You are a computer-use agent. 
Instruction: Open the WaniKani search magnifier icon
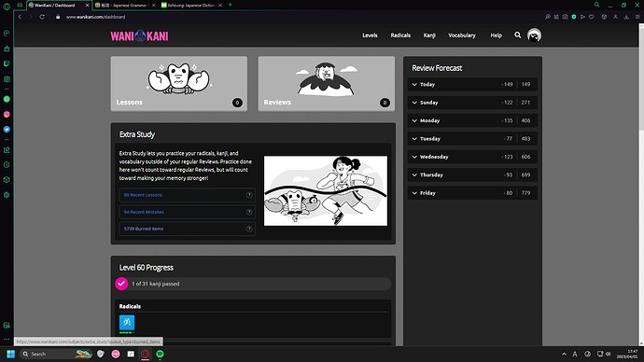coord(517,35)
